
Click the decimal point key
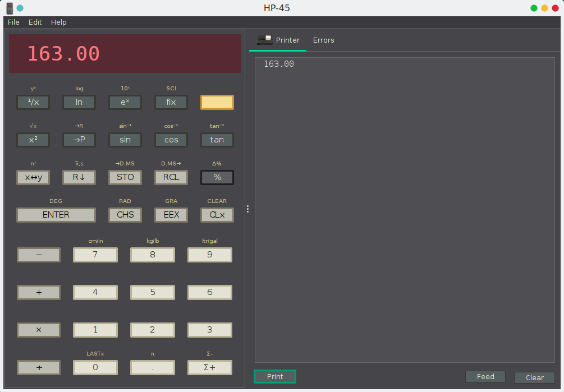pos(153,367)
